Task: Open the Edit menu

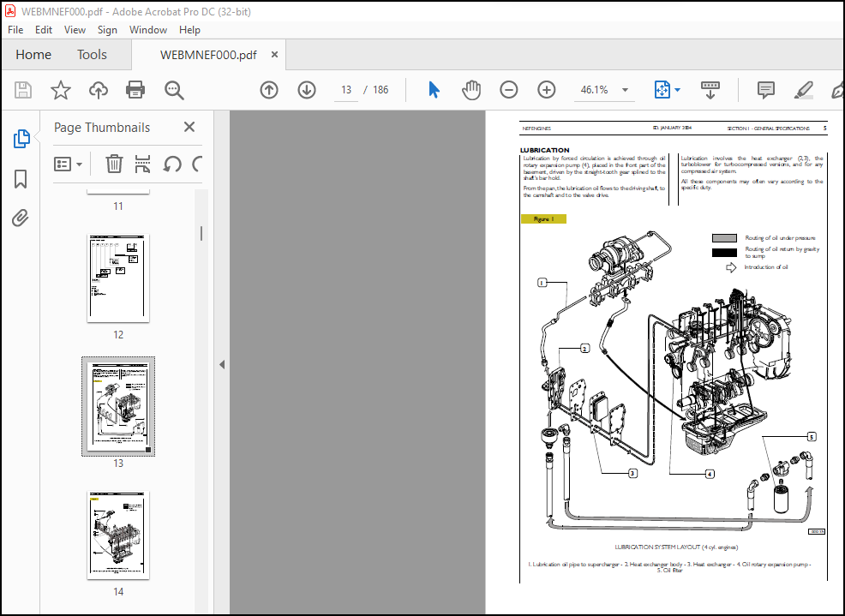Action: pyautogui.click(x=44, y=30)
